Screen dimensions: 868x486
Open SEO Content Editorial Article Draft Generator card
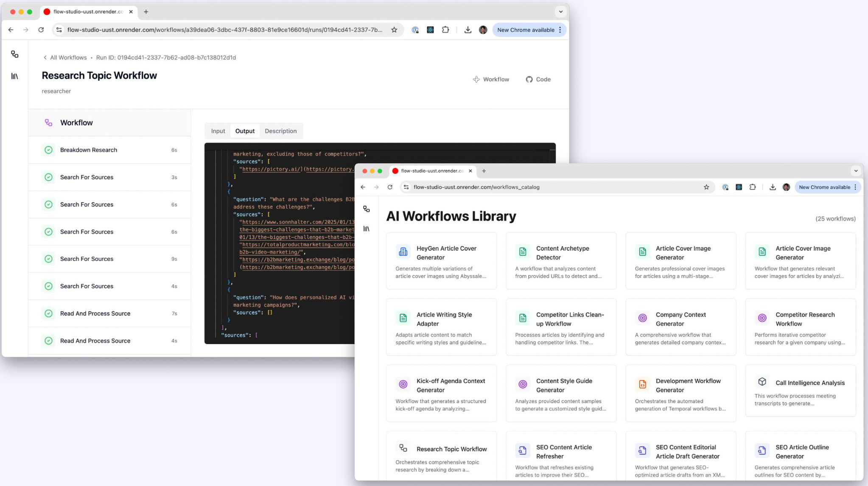tap(680, 456)
